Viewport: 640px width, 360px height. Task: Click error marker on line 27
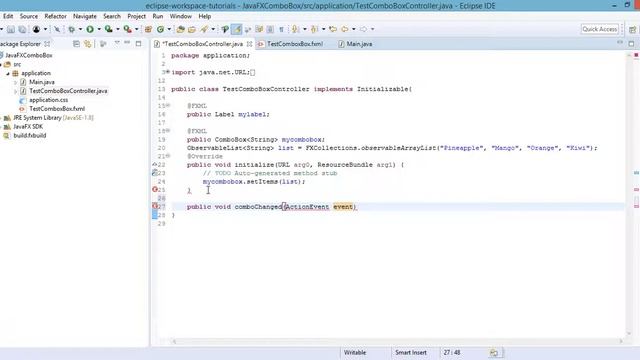point(155,206)
